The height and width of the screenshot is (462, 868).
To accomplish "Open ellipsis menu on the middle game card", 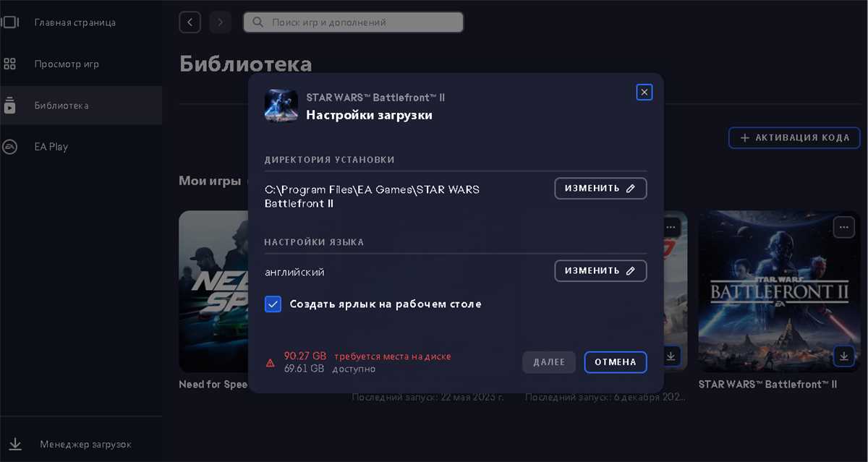I will tap(671, 226).
